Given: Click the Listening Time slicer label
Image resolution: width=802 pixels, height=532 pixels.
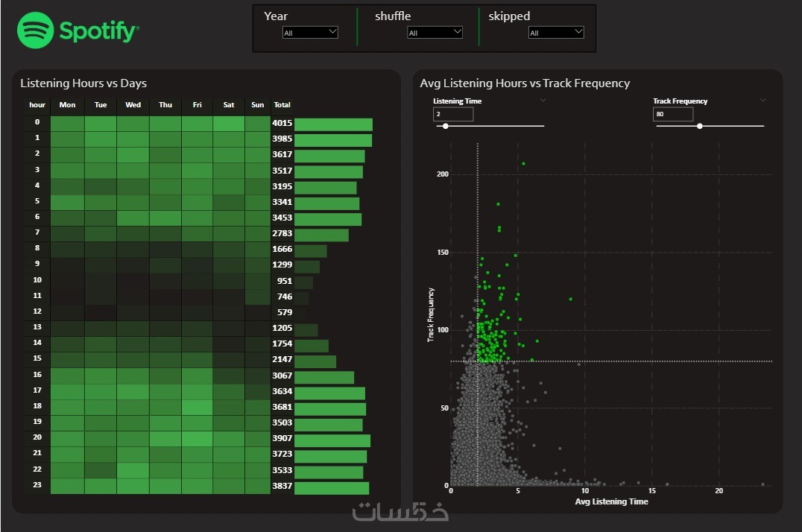Looking at the screenshot, I should [x=457, y=101].
